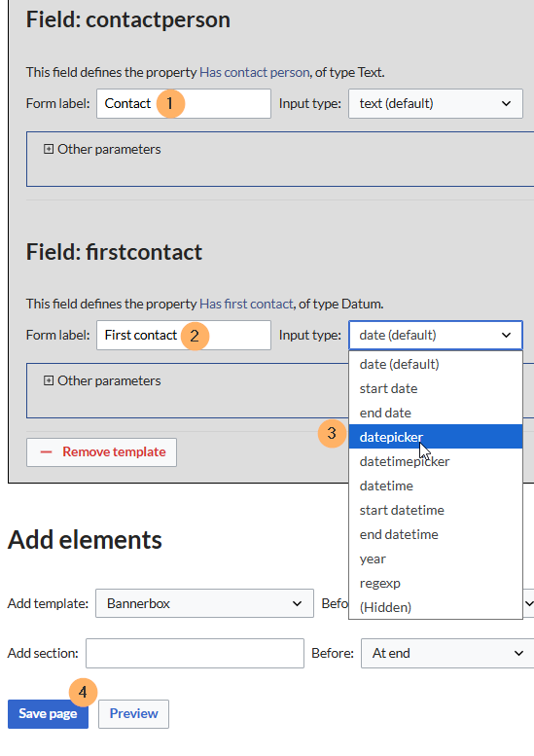Image resolution: width=534 pixels, height=756 pixels.
Task: Select the end datetime option
Action: click(x=435, y=534)
